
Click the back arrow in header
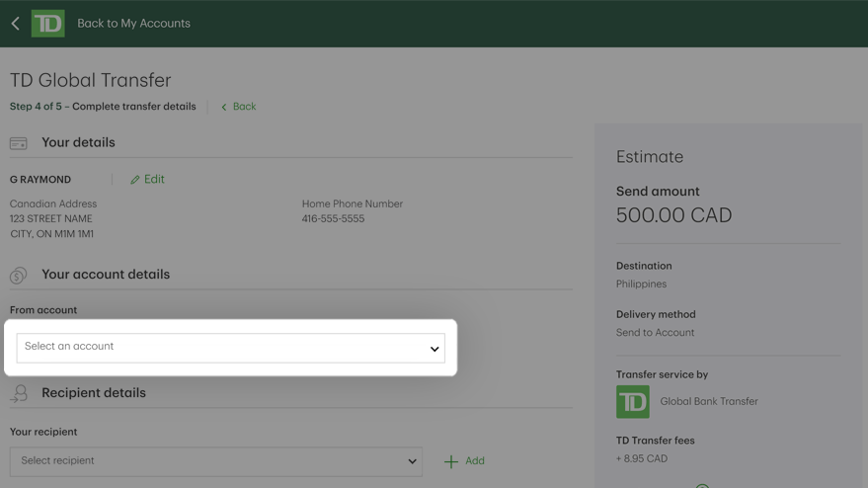16,24
